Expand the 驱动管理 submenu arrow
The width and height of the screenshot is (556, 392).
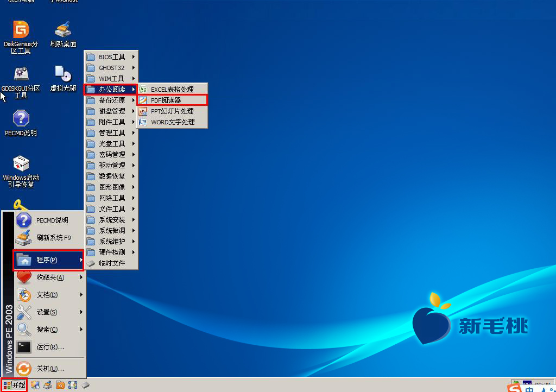(x=134, y=166)
